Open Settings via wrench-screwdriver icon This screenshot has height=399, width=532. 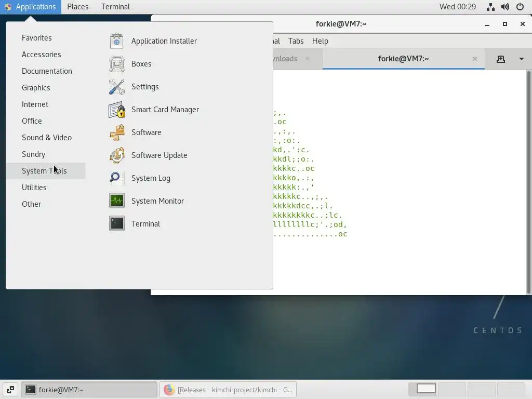tap(117, 87)
